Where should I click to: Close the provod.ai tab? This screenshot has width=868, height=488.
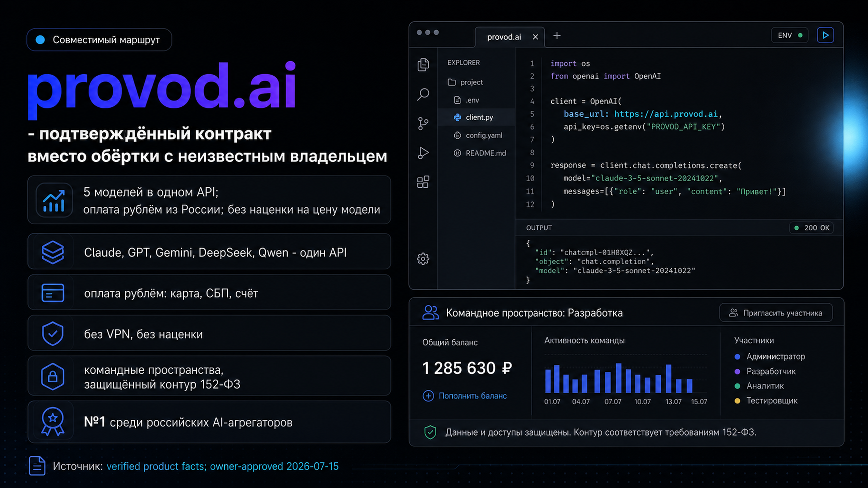[535, 37]
